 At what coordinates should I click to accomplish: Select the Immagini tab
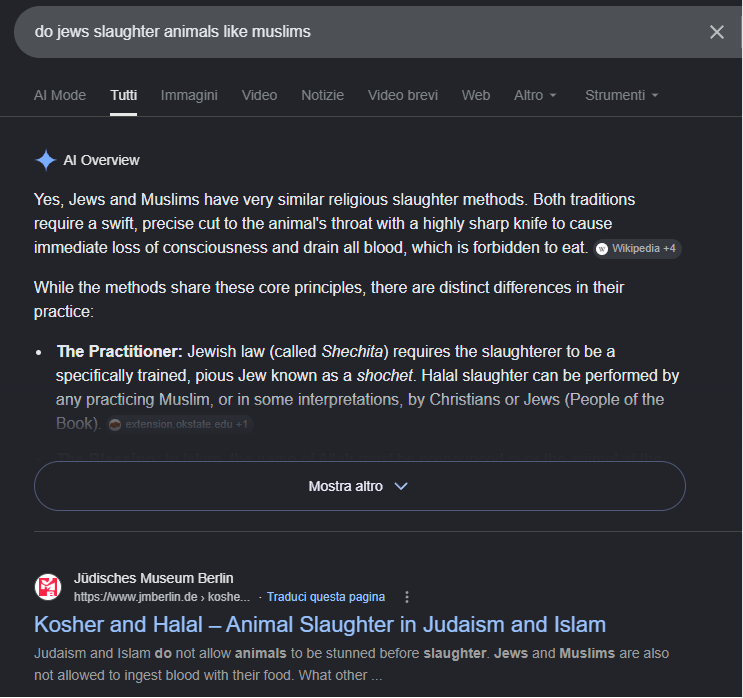click(189, 95)
